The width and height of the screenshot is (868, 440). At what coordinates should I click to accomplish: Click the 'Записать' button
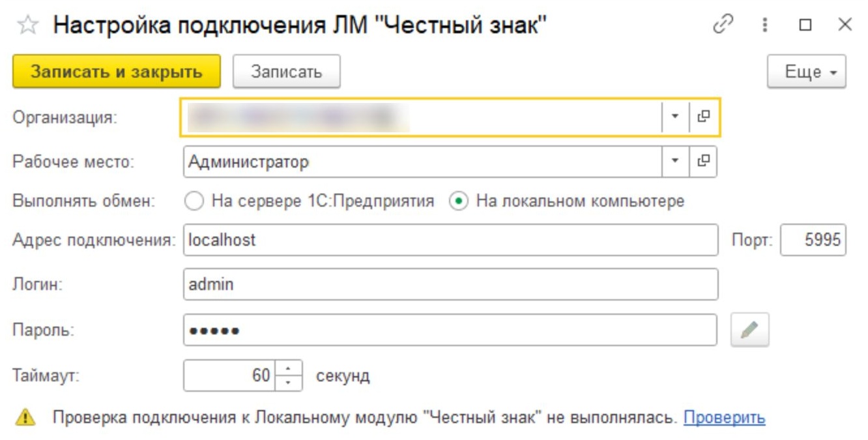[287, 71]
